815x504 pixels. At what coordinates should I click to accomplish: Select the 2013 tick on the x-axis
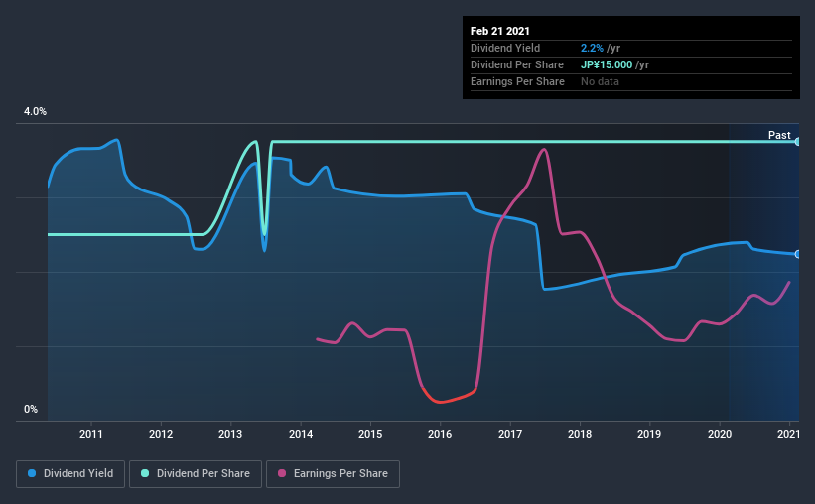tap(230, 434)
